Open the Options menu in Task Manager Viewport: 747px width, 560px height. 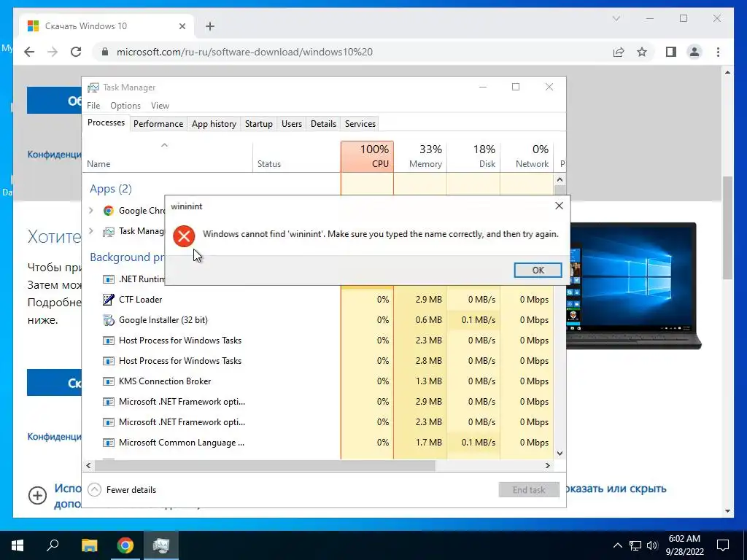tap(125, 105)
